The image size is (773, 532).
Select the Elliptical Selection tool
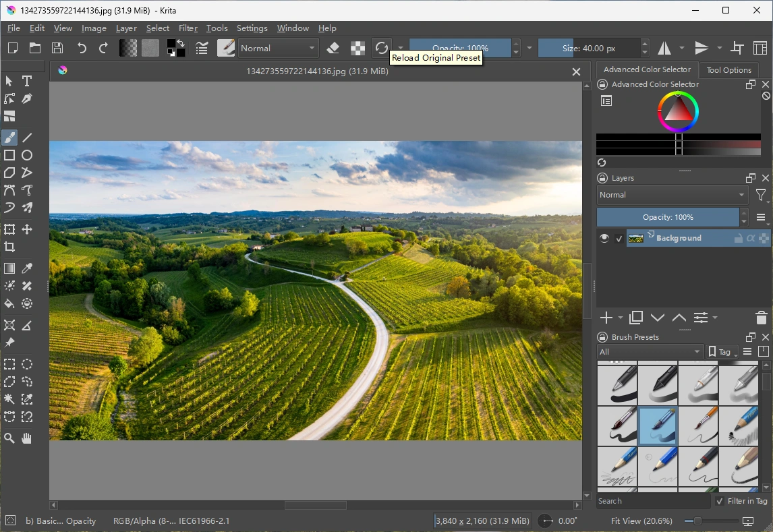(x=27, y=364)
